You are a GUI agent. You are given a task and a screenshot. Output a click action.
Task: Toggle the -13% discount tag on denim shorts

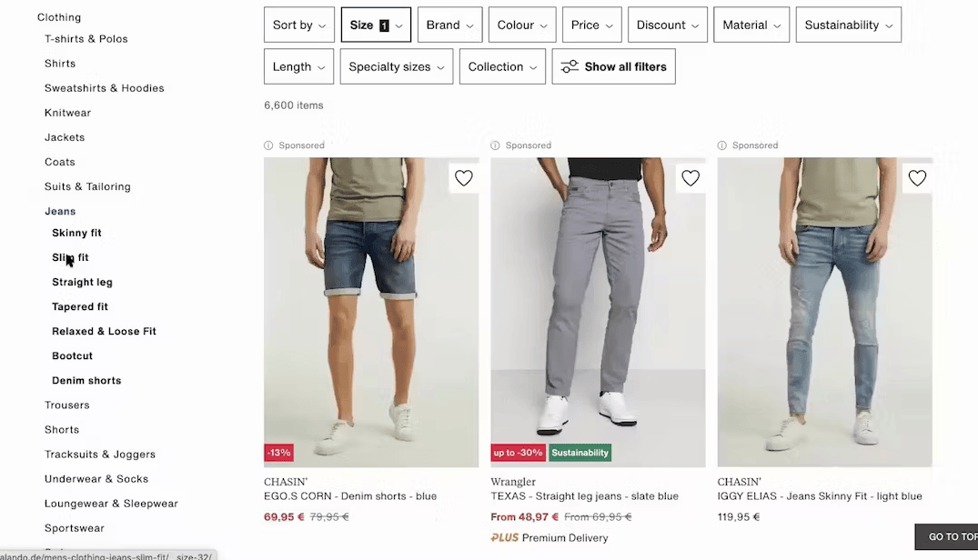click(278, 452)
